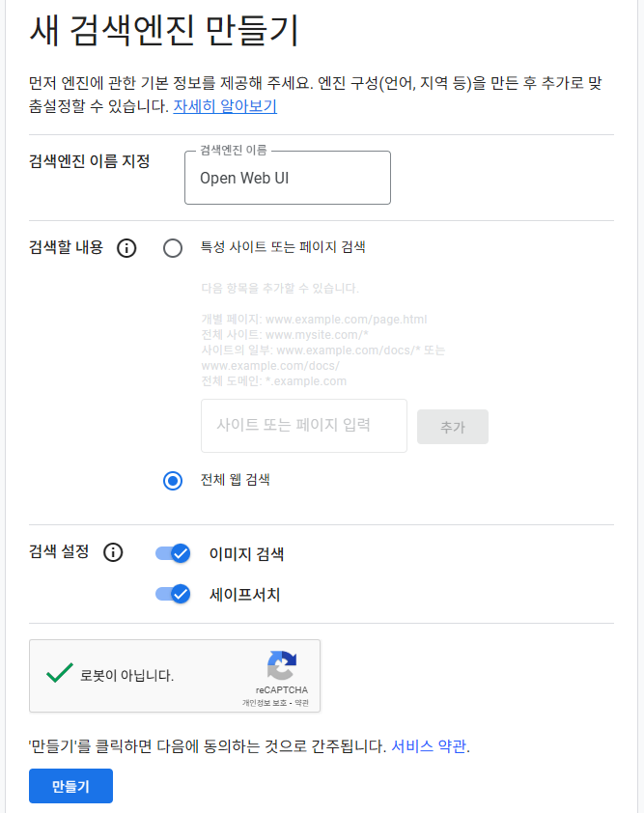Select the 전체 웹 검색 radio button
The height and width of the screenshot is (813, 644).
tap(173, 481)
